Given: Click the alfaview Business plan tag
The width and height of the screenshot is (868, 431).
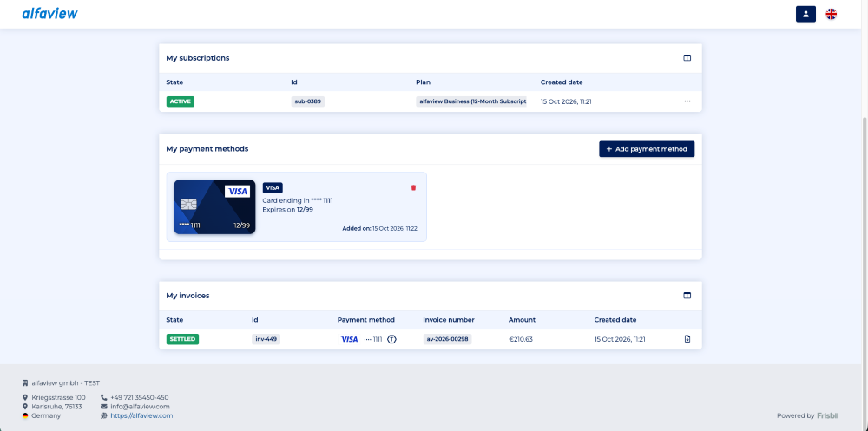Looking at the screenshot, I should [x=471, y=101].
